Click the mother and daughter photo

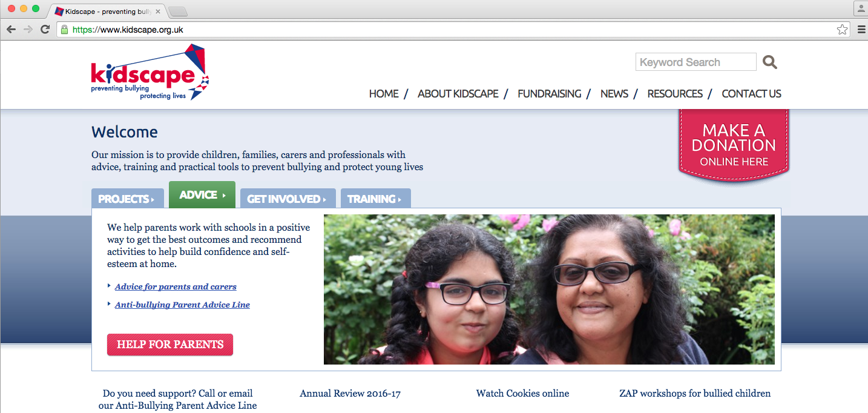click(549, 289)
